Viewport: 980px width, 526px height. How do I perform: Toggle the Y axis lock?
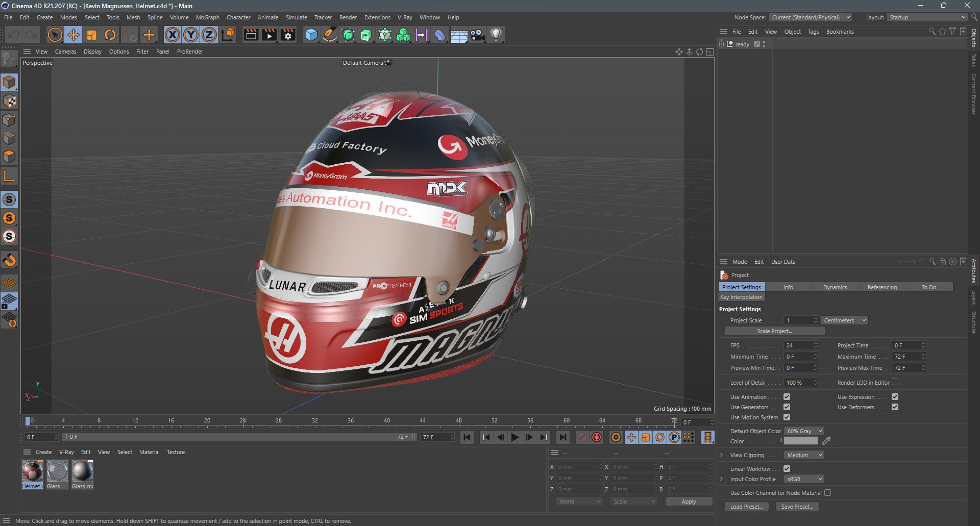[191, 35]
